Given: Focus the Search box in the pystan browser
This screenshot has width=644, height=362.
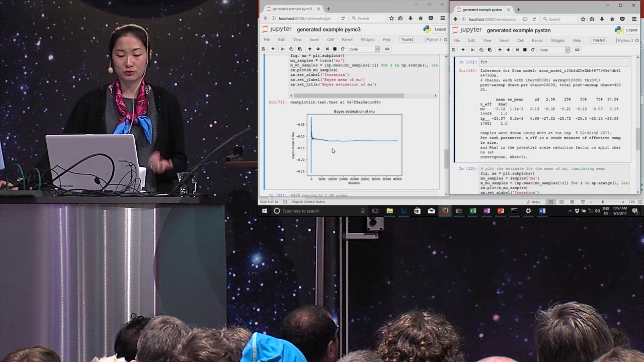Looking at the screenshot, I should pyautogui.click(x=558, y=19).
